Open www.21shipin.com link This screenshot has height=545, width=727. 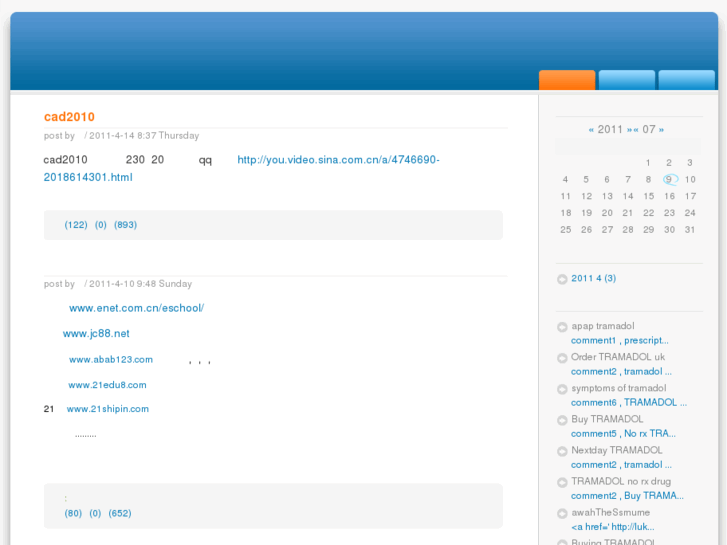108,409
